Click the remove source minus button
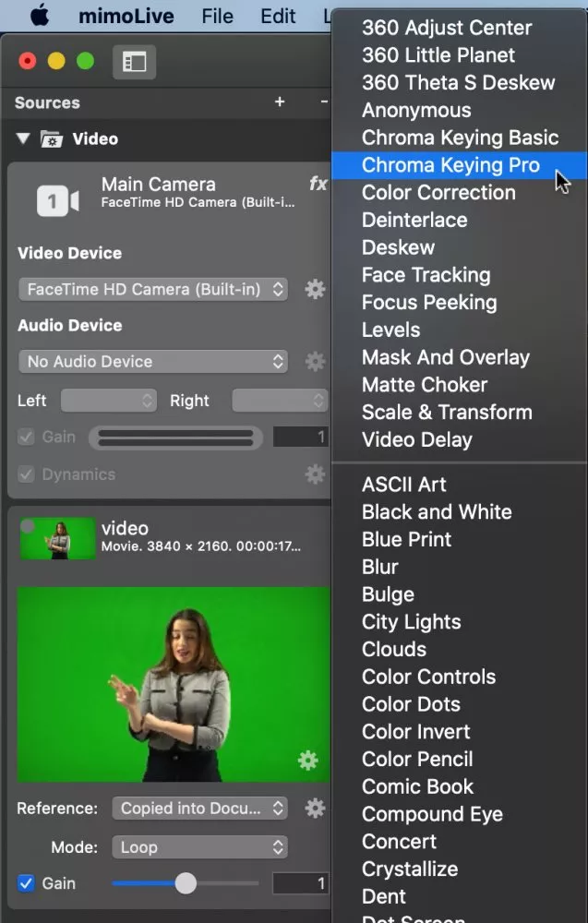 click(324, 102)
